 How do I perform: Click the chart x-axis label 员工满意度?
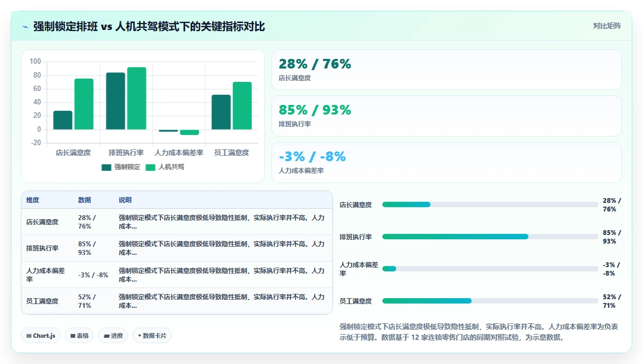click(232, 153)
